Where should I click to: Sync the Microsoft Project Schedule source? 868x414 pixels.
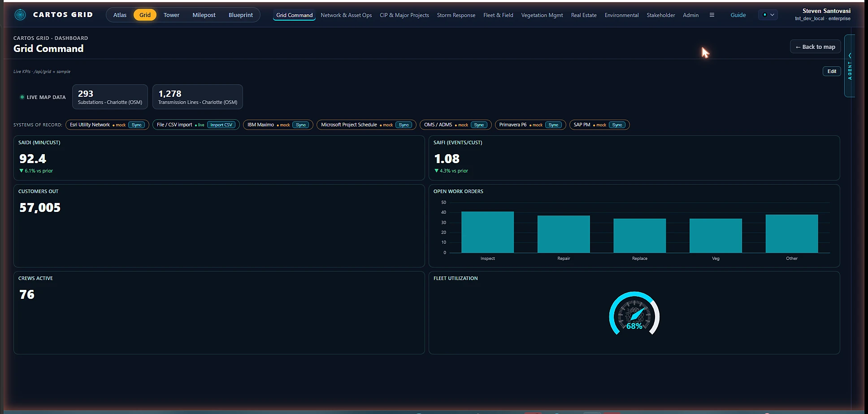(x=404, y=125)
